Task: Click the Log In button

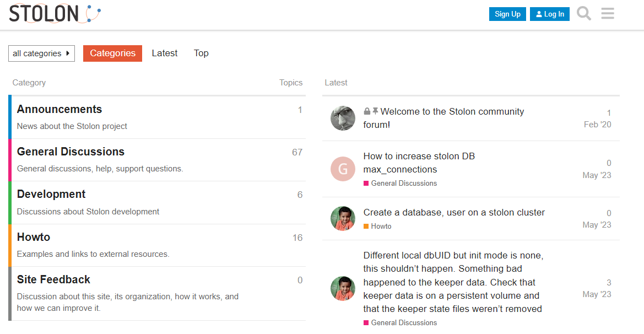Action: coord(550,14)
